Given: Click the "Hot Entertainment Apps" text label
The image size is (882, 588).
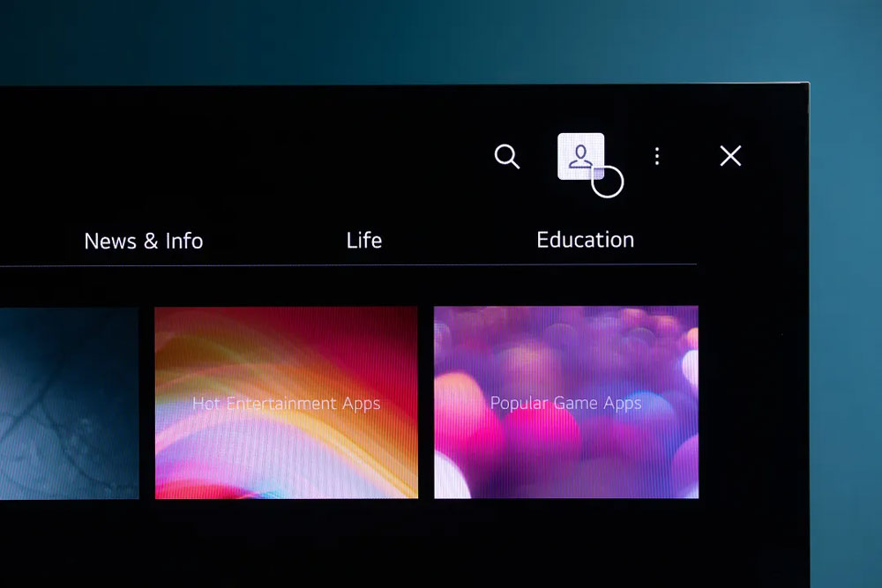Looking at the screenshot, I should (x=286, y=404).
